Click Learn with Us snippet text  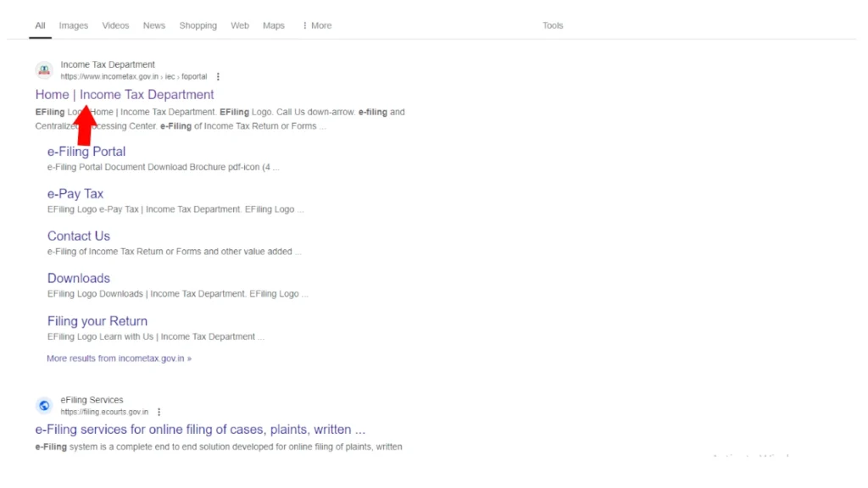[x=156, y=336]
